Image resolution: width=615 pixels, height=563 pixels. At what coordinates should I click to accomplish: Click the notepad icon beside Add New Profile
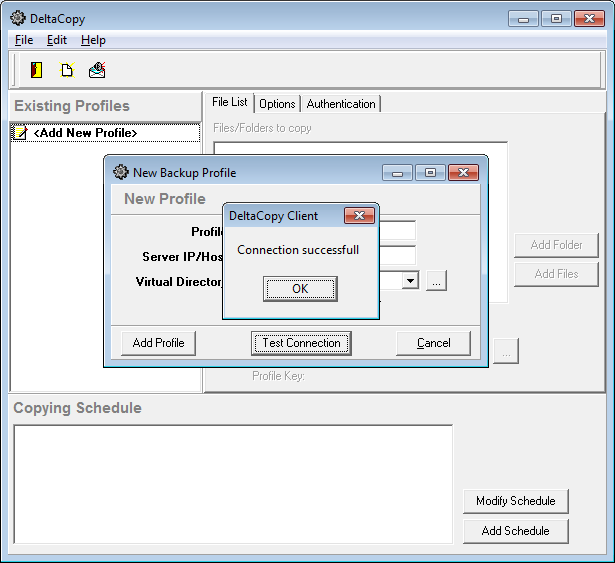[20, 133]
